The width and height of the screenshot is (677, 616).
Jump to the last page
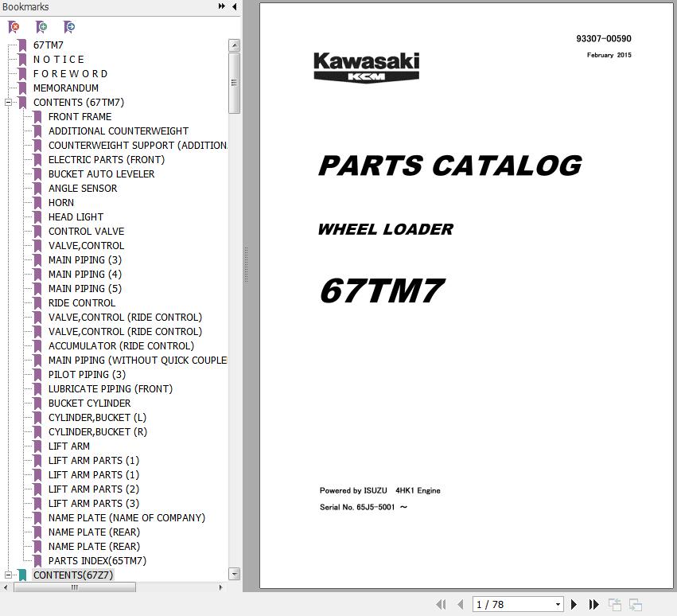coord(593,604)
